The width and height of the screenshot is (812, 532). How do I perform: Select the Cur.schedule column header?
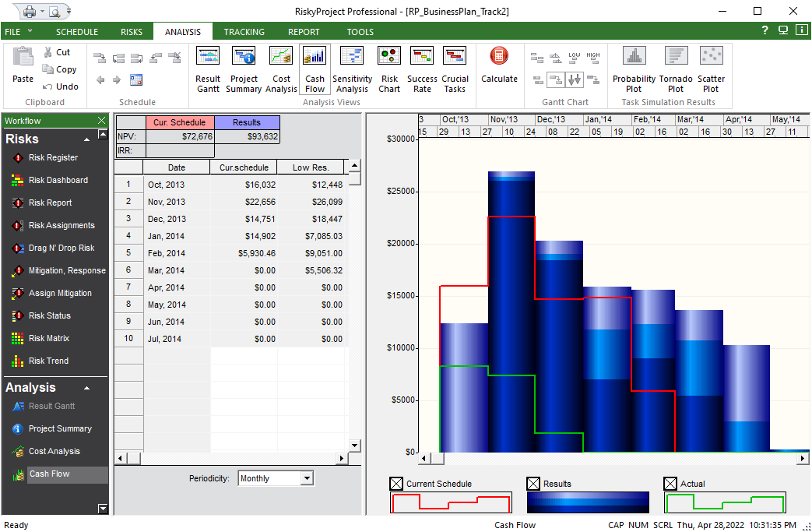tap(244, 167)
